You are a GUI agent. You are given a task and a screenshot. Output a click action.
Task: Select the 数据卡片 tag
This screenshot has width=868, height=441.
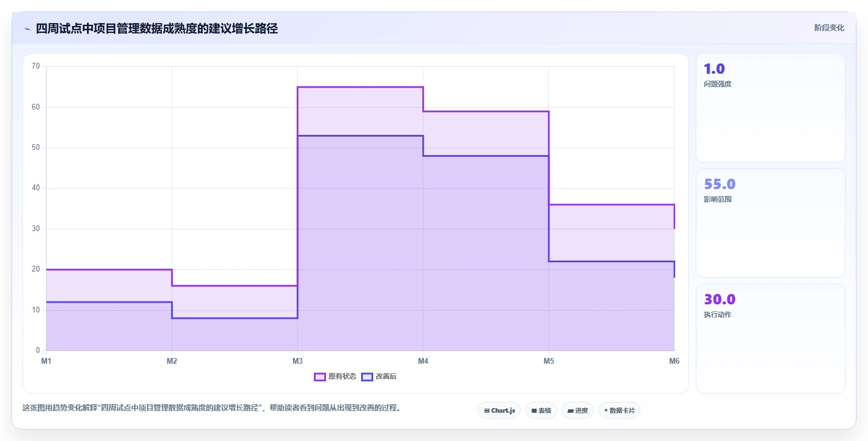(x=619, y=410)
